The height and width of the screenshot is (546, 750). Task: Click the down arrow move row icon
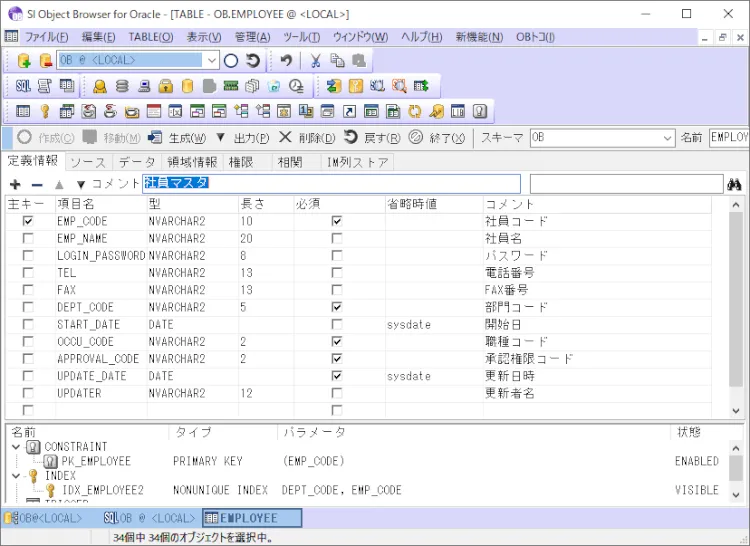coord(81,185)
